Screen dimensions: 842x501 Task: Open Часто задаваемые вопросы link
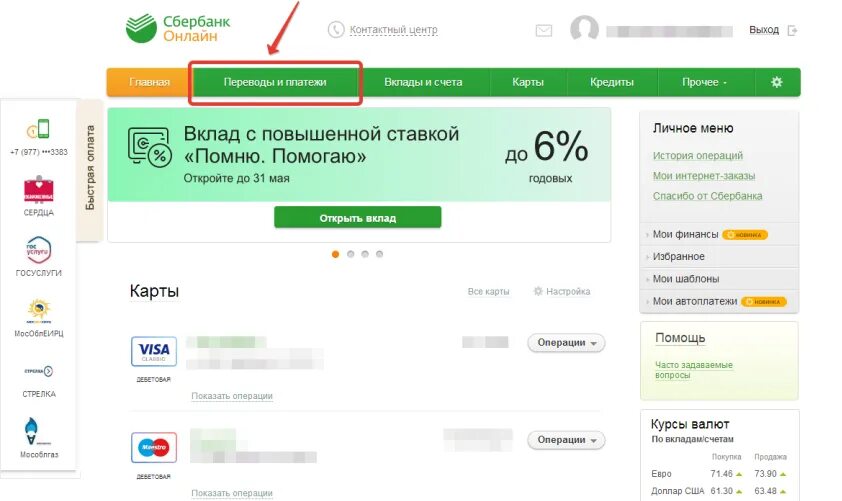[694, 370]
